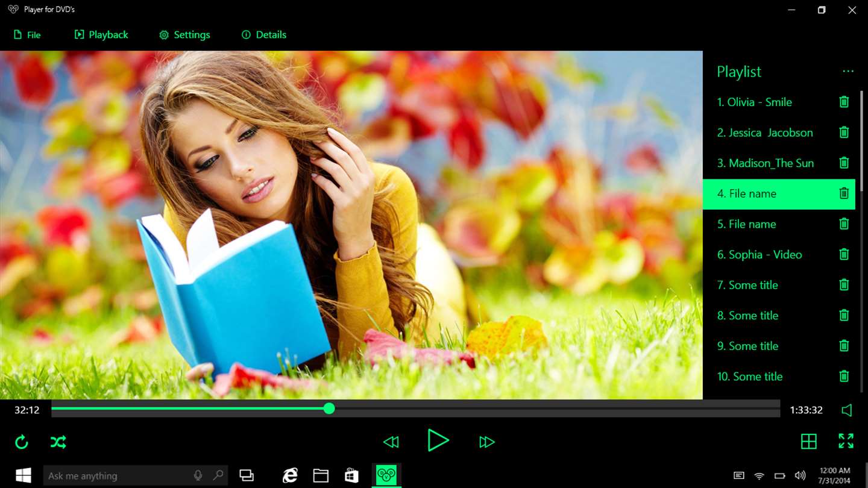Delete item 9 Some title from playlist
868x488 pixels.
[x=844, y=346]
